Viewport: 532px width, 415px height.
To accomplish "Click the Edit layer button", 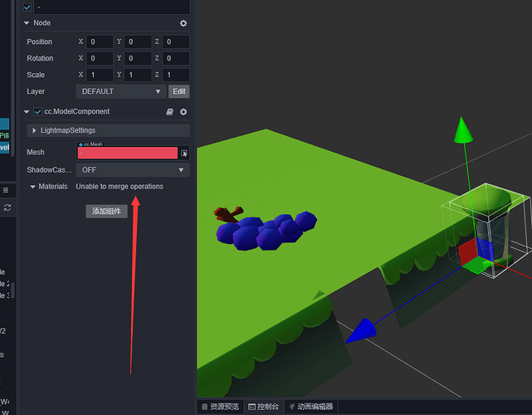I will 179,91.
